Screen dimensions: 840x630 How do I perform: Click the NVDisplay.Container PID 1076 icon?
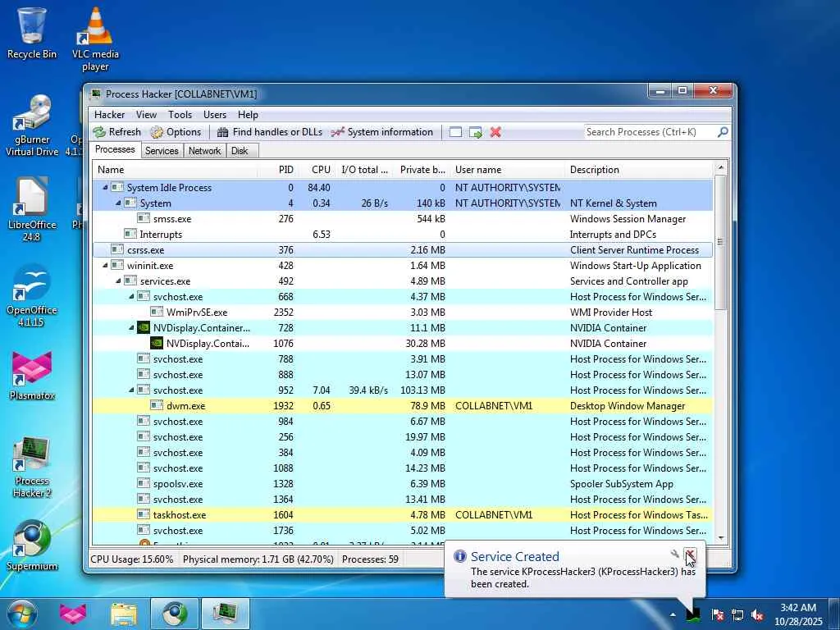[x=157, y=344]
